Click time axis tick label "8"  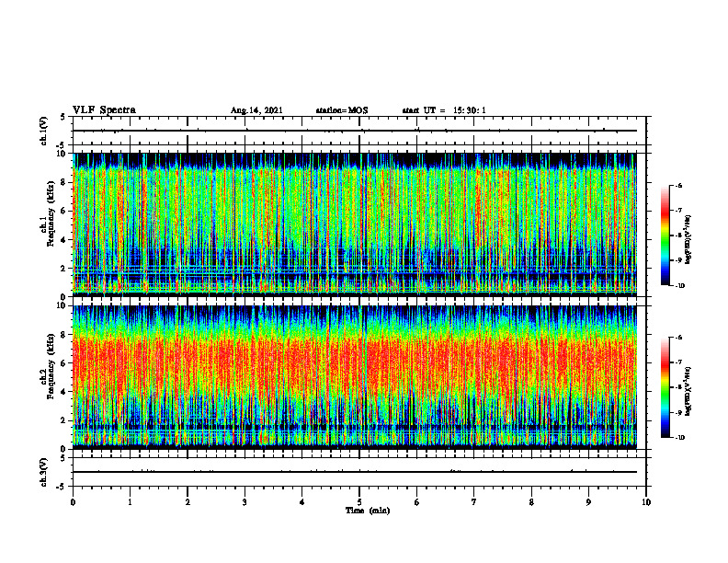(x=531, y=502)
